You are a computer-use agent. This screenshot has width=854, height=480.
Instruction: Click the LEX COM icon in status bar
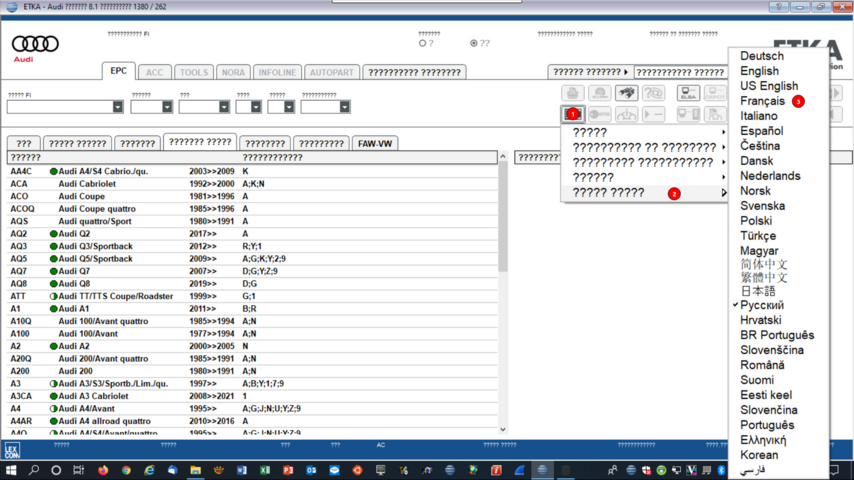click(x=12, y=451)
